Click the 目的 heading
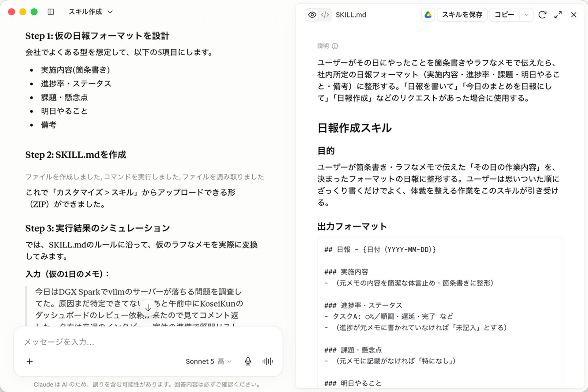 point(326,151)
